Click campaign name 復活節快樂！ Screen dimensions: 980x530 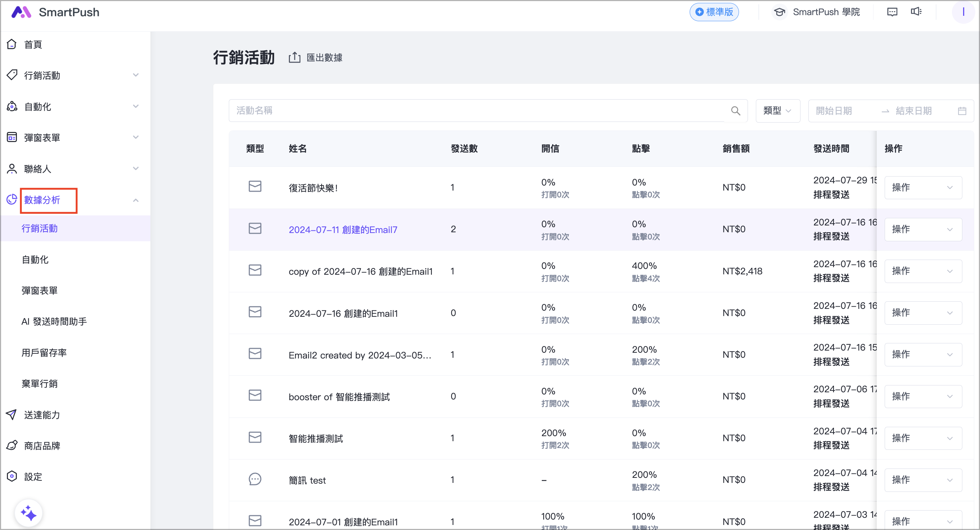click(313, 188)
